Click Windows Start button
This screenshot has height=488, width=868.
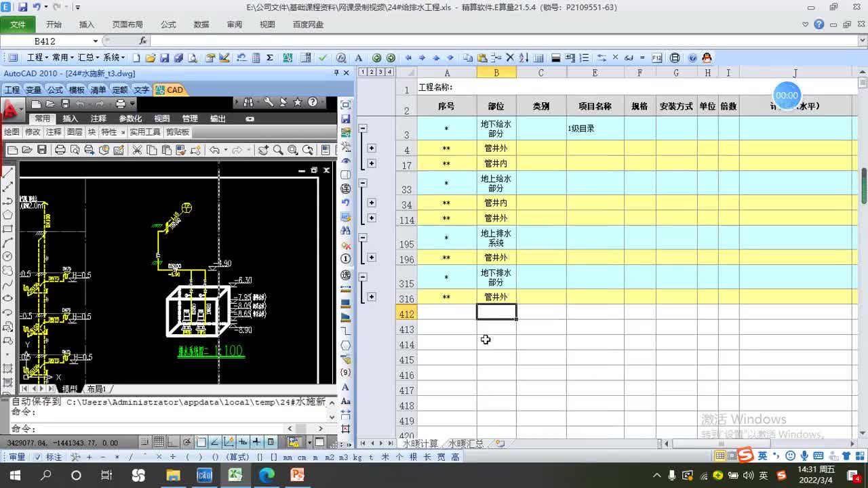point(14,475)
